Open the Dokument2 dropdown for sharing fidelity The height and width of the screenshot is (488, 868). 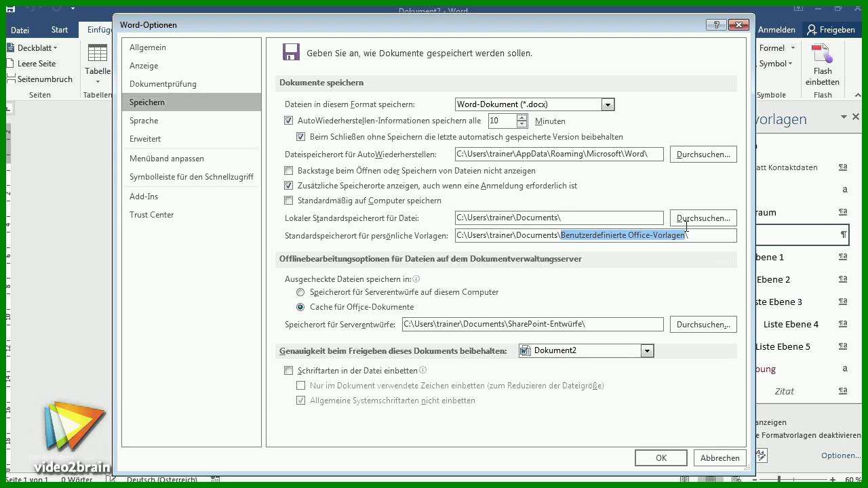[x=647, y=350]
